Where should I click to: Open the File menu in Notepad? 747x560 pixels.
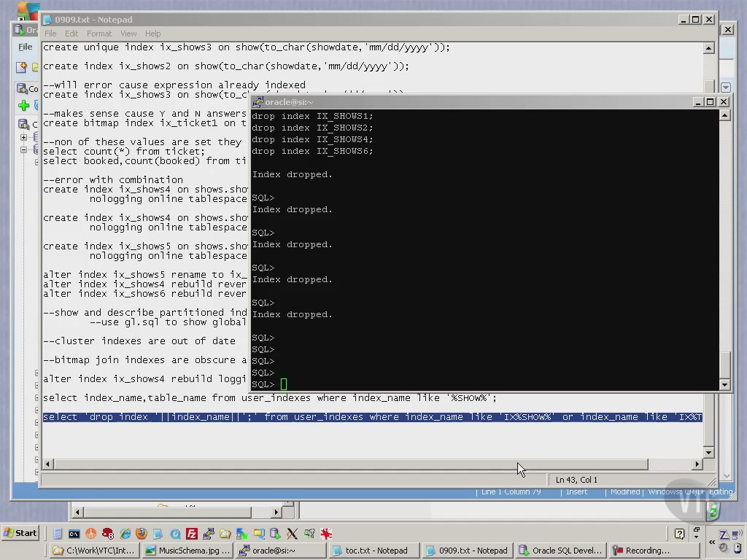pyautogui.click(x=50, y=34)
